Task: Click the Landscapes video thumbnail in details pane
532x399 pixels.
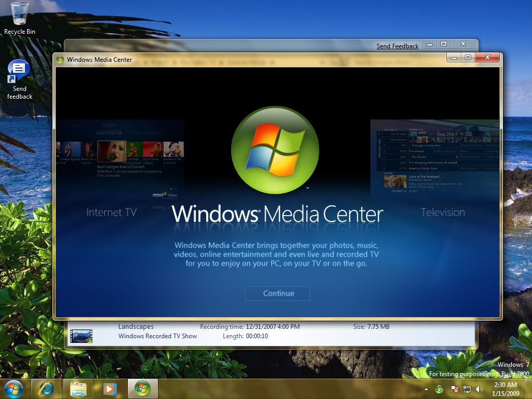Action: point(81,336)
